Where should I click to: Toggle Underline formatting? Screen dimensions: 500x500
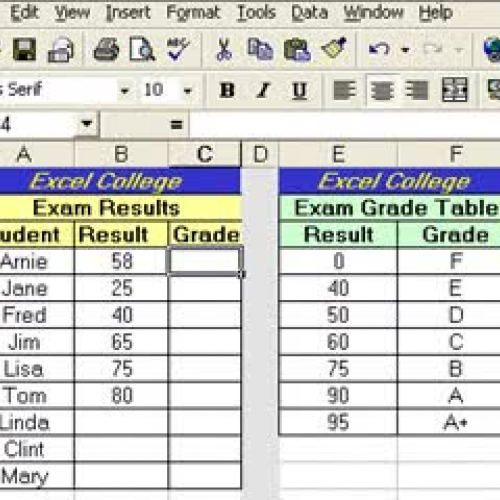299,90
